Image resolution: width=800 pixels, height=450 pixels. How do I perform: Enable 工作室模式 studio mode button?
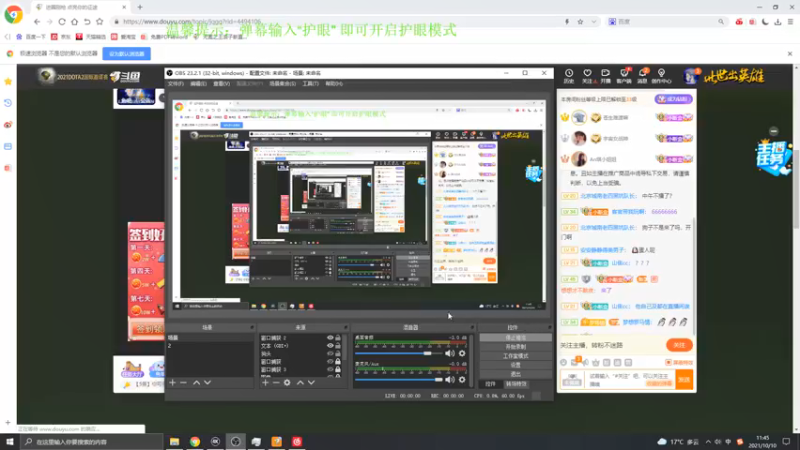pos(515,356)
